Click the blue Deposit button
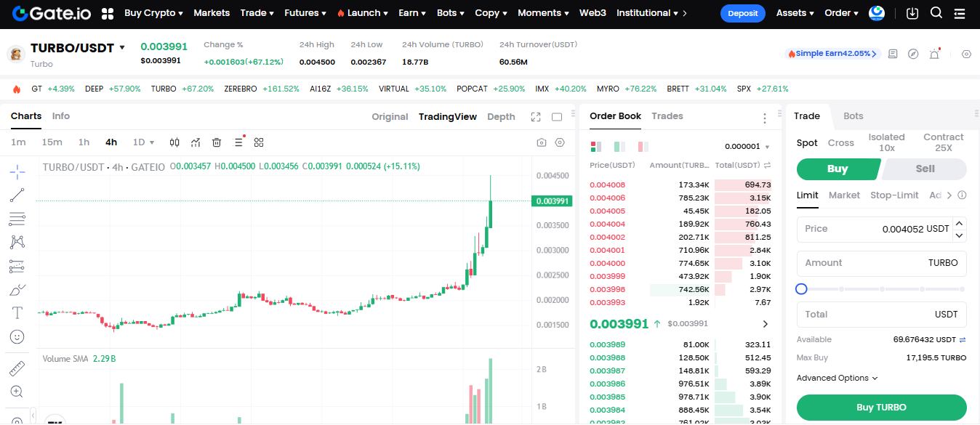This screenshot has height=425, width=980. click(743, 13)
